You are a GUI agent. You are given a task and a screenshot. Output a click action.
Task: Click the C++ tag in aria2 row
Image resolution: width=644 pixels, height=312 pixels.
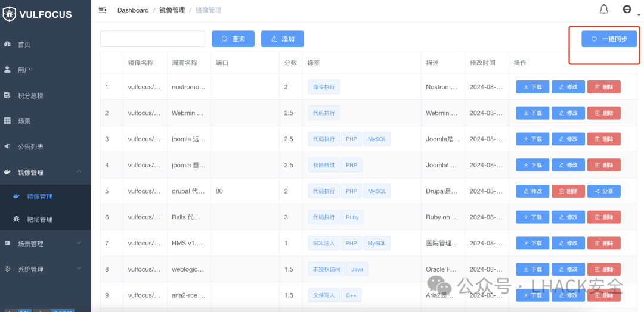[x=351, y=295]
